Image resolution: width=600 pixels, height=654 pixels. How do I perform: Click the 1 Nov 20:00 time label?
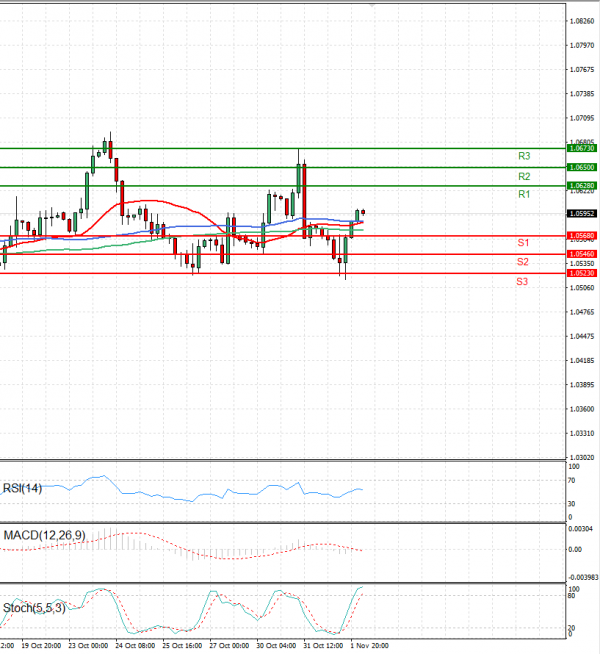pyautogui.click(x=369, y=646)
